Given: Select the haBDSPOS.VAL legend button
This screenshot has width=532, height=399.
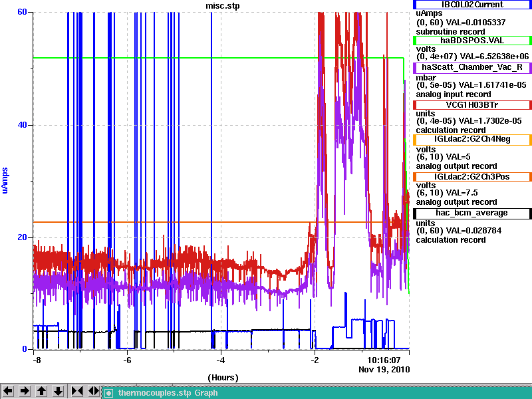Looking at the screenshot, I should pyautogui.click(x=472, y=41).
